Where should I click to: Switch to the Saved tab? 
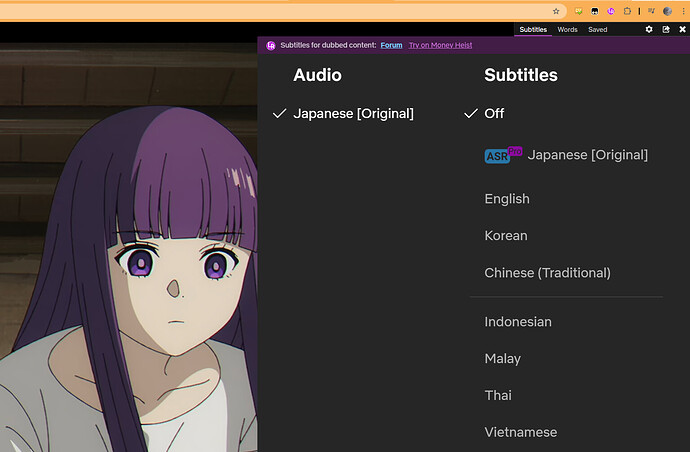click(x=597, y=30)
